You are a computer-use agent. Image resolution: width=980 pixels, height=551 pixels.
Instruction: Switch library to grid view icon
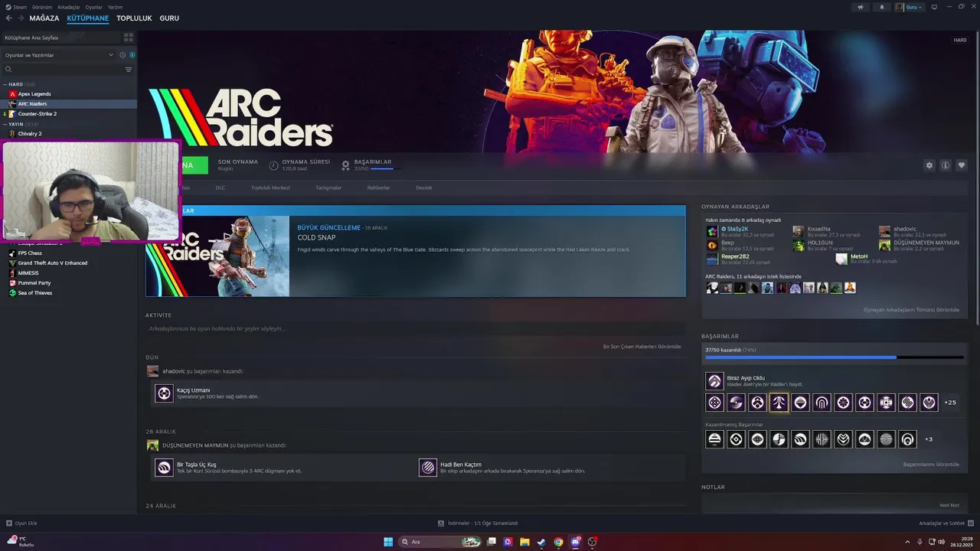[x=128, y=37]
